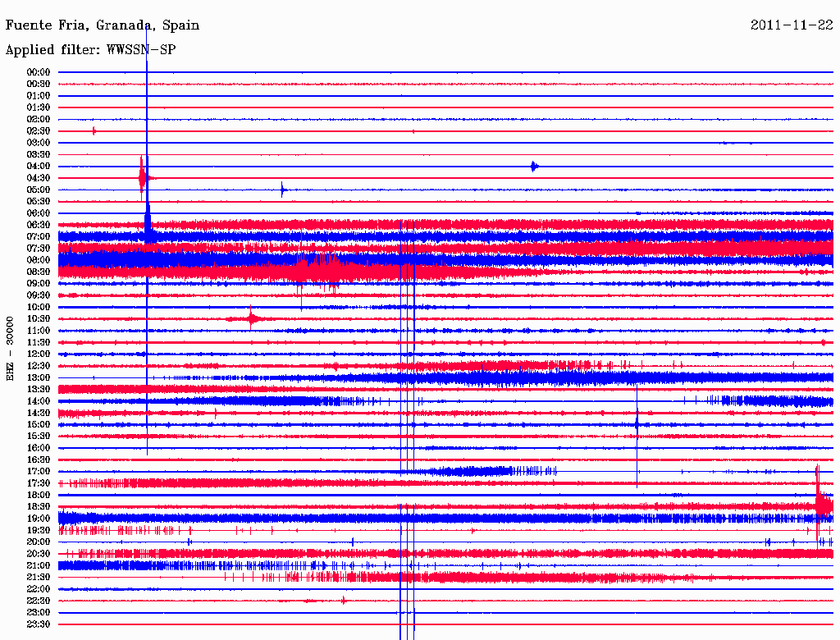The height and width of the screenshot is (640, 840).
Task: Select the 08:00 time label
Action: pyautogui.click(x=39, y=260)
